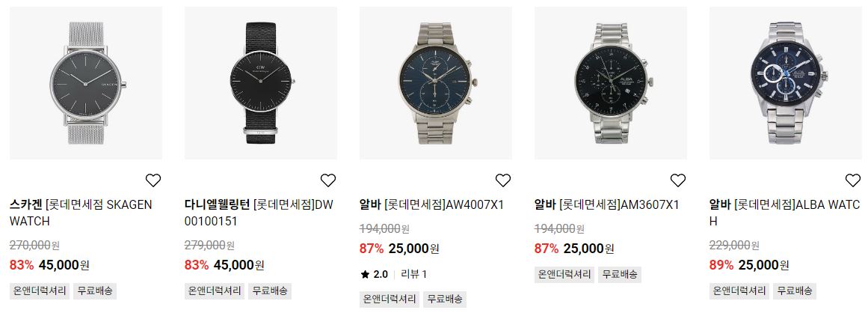Screen dimensions: 868x316
Task: Open 리뷰 1 review link
Action: tap(414, 274)
